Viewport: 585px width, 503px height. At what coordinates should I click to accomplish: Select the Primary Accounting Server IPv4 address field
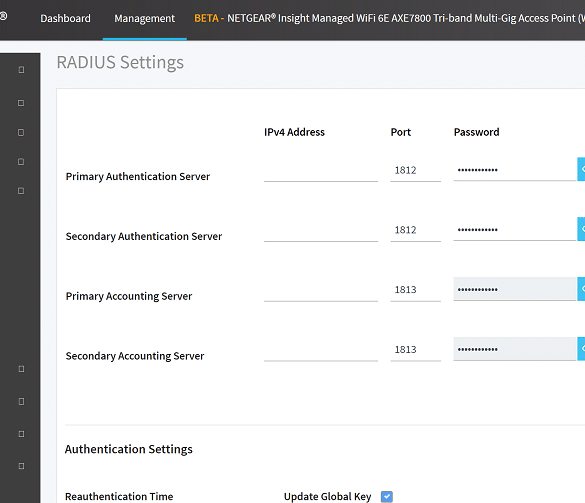tap(321, 290)
